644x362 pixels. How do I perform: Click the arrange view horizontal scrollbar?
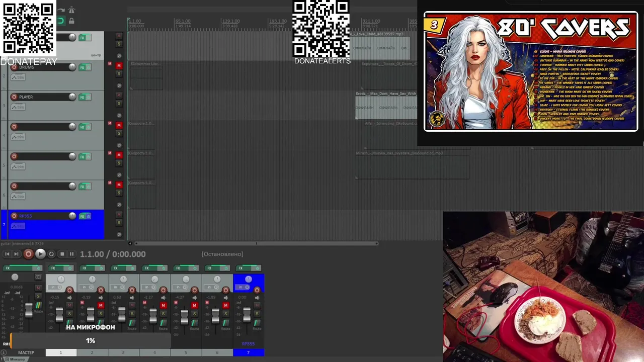point(256,243)
